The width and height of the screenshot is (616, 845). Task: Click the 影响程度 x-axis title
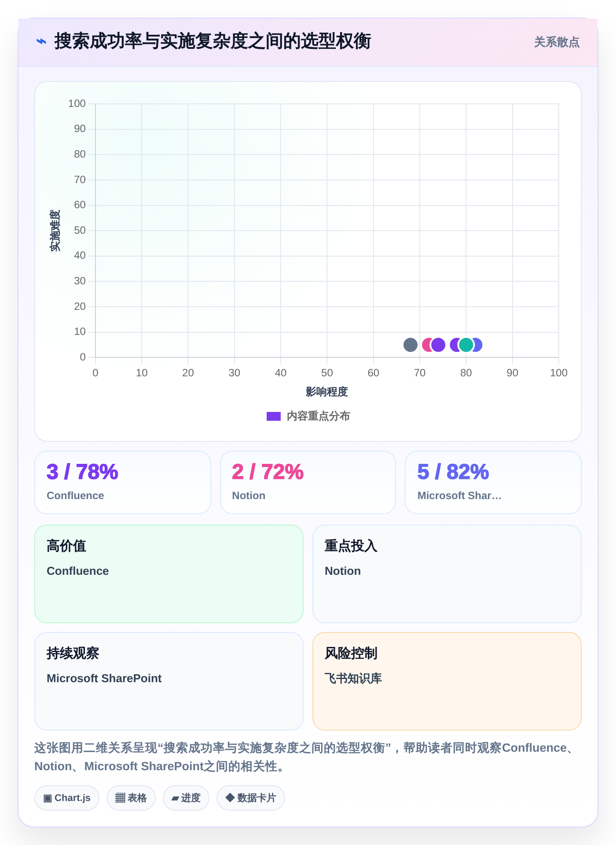point(327,392)
